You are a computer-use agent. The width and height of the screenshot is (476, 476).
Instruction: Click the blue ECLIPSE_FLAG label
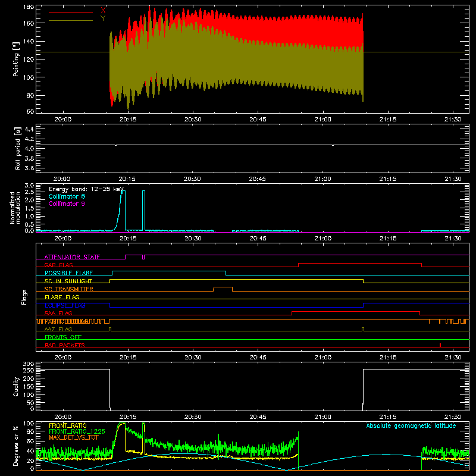pyautogui.click(x=65, y=305)
